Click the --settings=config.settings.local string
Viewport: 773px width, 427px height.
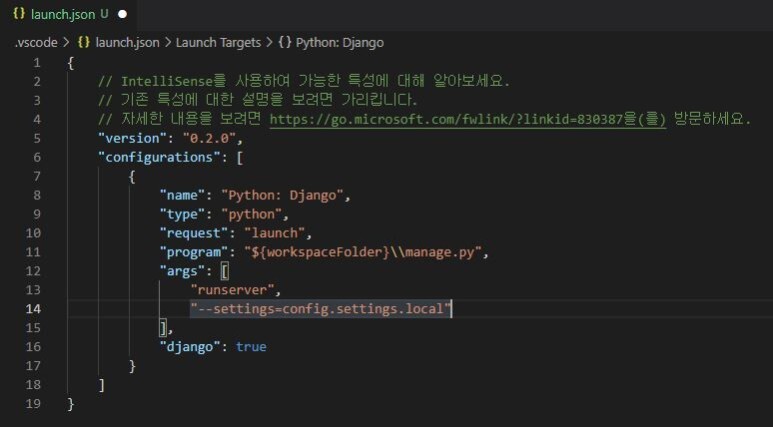pyautogui.click(x=321, y=309)
